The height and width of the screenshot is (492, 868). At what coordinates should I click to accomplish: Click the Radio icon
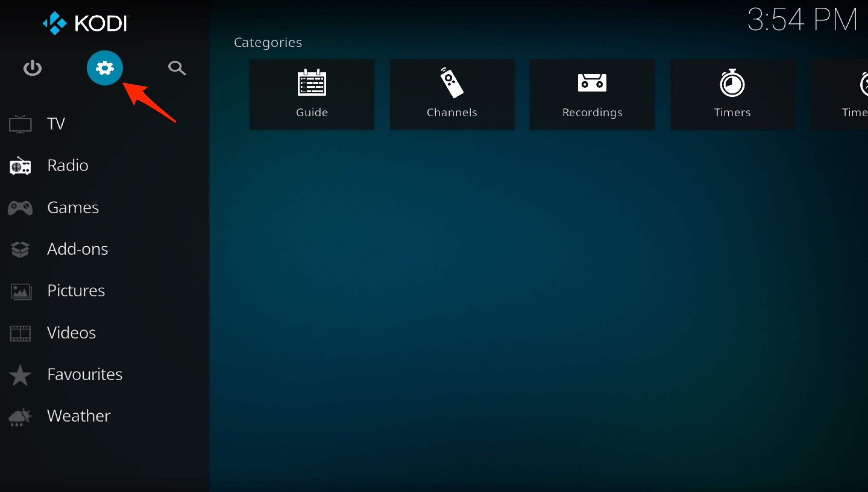point(21,166)
